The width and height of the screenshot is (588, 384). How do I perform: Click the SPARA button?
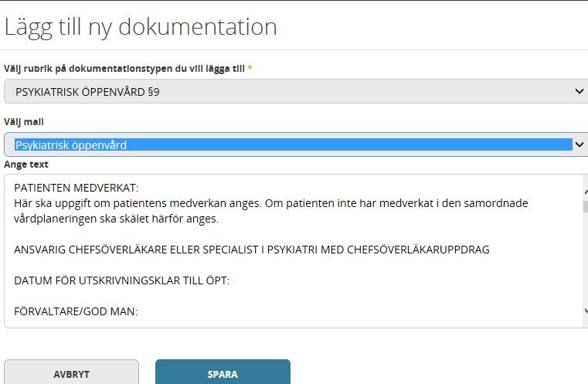pyautogui.click(x=223, y=373)
